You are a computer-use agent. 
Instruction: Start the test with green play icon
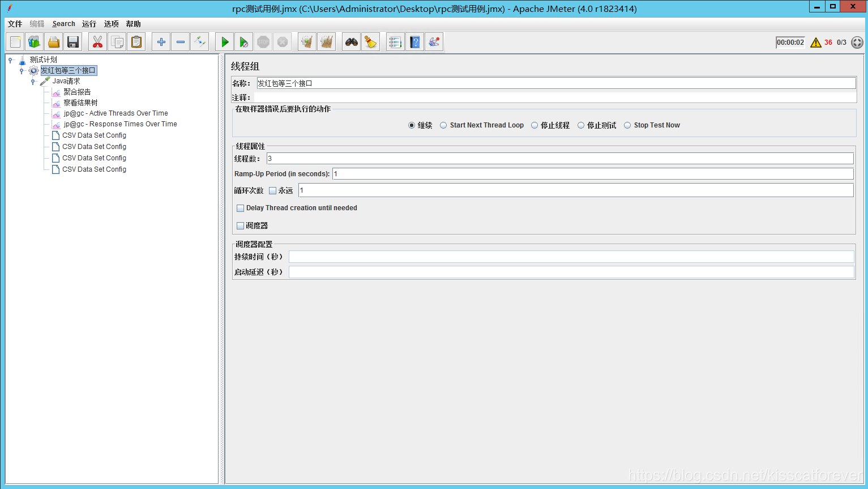[x=225, y=42]
